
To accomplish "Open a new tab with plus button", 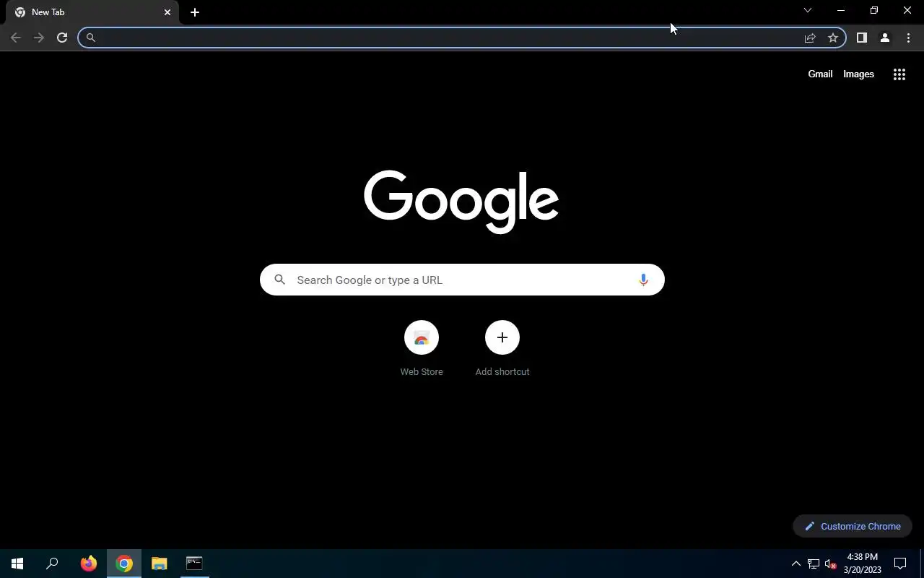I will pyautogui.click(x=195, y=12).
